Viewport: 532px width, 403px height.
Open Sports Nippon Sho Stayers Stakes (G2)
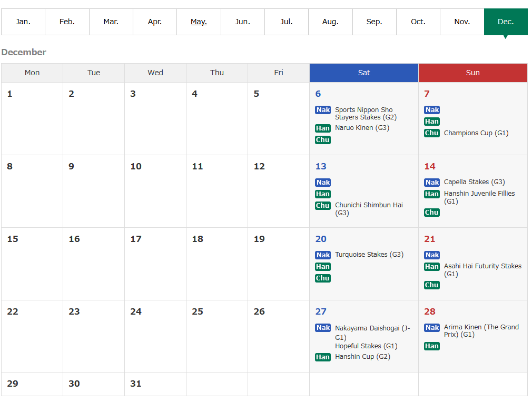366,114
